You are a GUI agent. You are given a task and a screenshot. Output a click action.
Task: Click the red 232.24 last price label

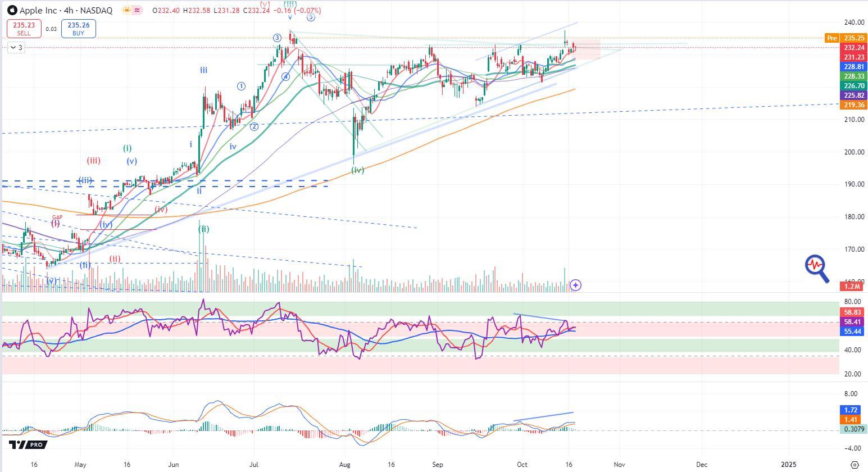click(854, 48)
